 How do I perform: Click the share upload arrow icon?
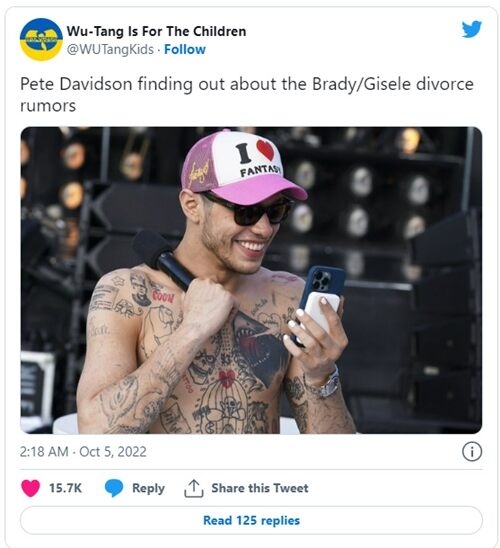tap(194, 488)
